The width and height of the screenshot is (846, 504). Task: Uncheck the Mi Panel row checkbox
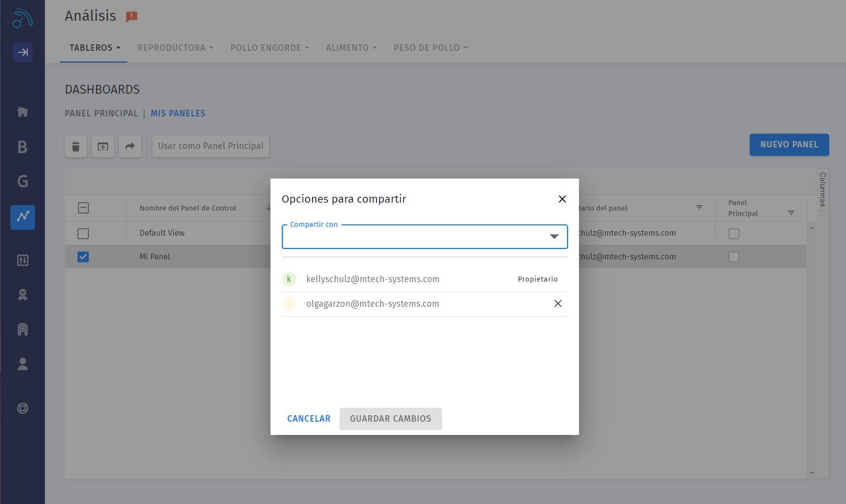tap(83, 257)
